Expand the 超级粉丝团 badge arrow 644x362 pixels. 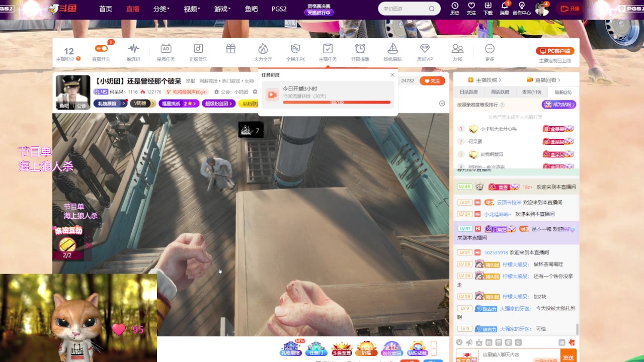point(231,104)
